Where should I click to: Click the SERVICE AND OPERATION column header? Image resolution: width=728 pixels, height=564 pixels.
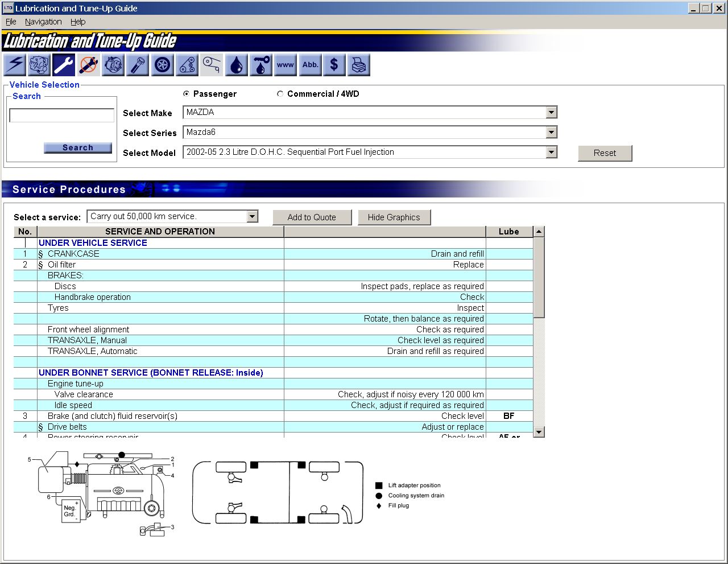(x=160, y=232)
